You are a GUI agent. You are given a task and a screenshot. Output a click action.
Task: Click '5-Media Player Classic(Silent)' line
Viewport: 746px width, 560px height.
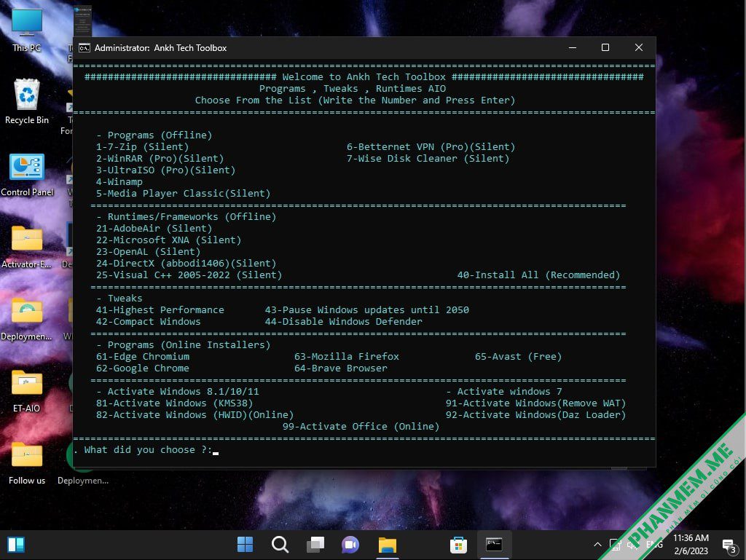pyautogui.click(x=183, y=194)
